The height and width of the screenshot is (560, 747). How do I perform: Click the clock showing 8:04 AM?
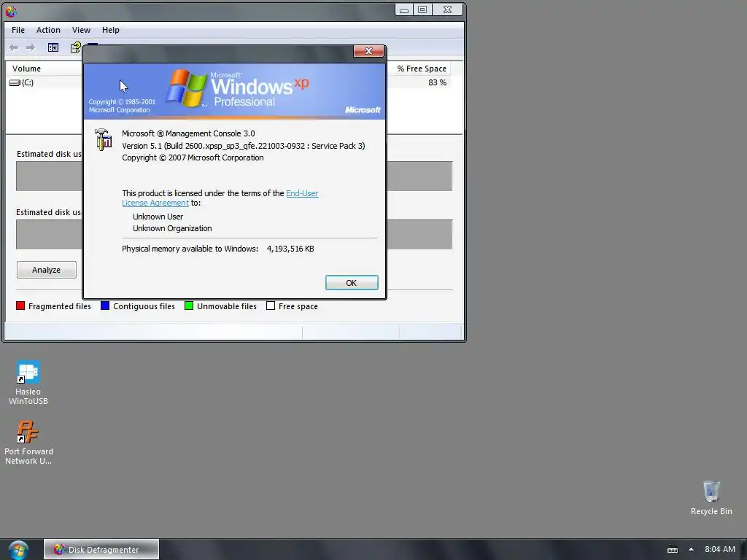pyautogui.click(x=720, y=549)
